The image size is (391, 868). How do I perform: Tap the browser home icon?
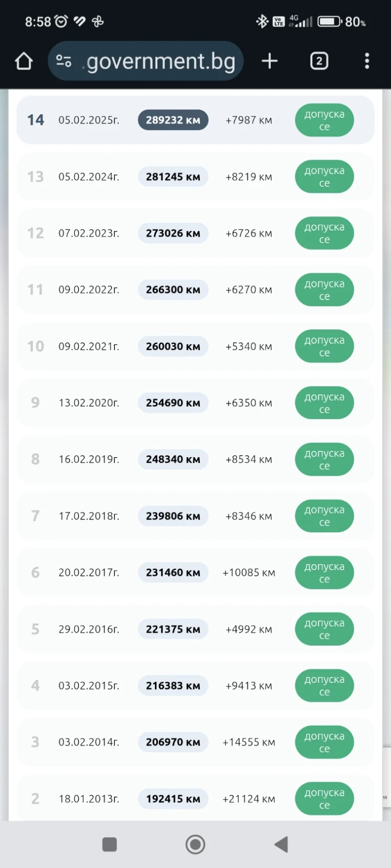coord(23,61)
